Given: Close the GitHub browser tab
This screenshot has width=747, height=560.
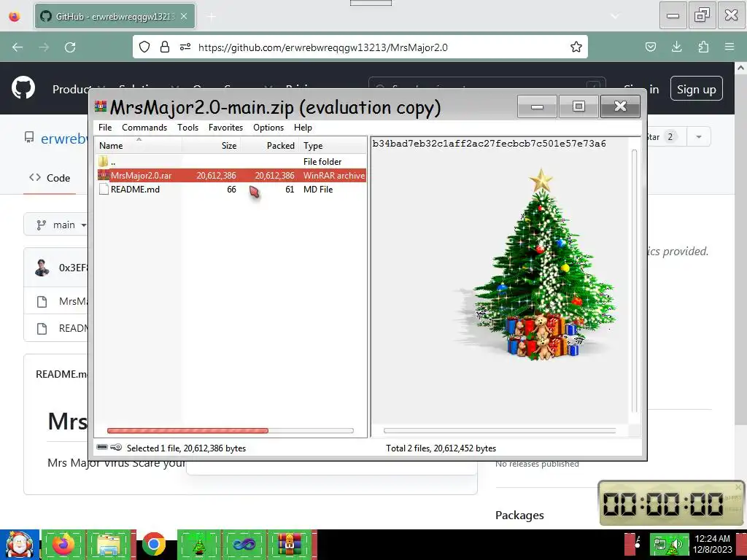Looking at the screenshot, I should coord(184,16).
